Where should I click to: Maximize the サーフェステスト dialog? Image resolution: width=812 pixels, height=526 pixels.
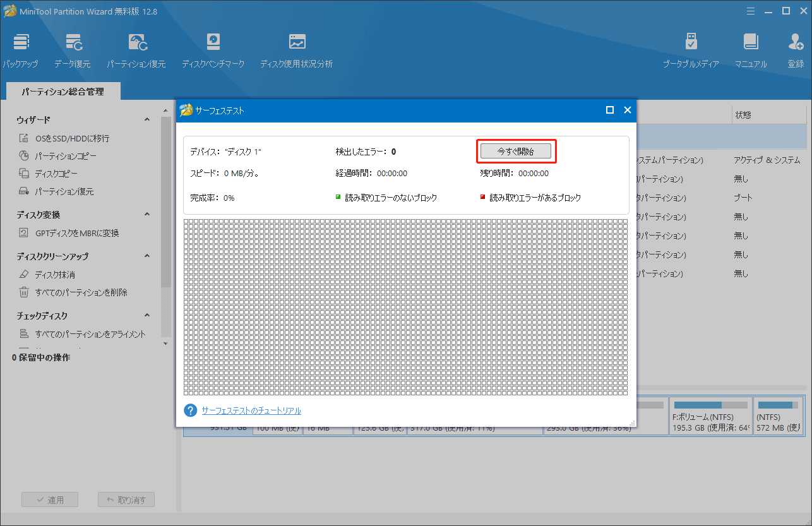pos(610,110)
